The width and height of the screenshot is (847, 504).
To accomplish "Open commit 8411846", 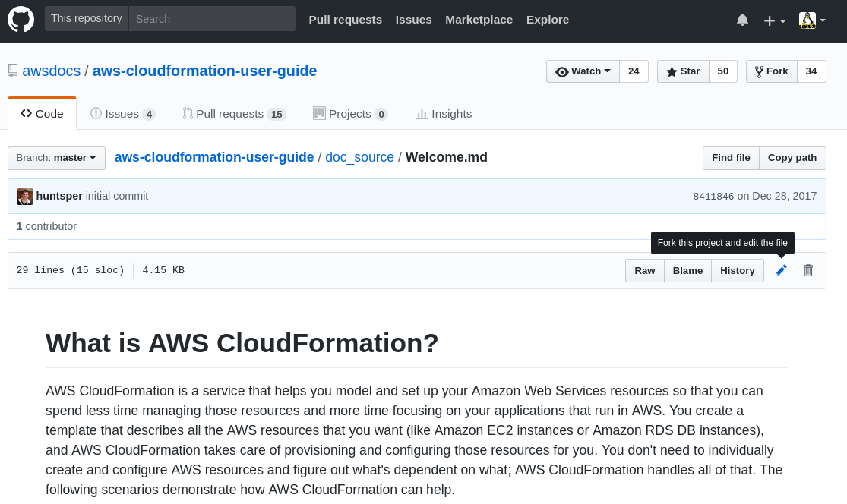I will tap(713, 197).
